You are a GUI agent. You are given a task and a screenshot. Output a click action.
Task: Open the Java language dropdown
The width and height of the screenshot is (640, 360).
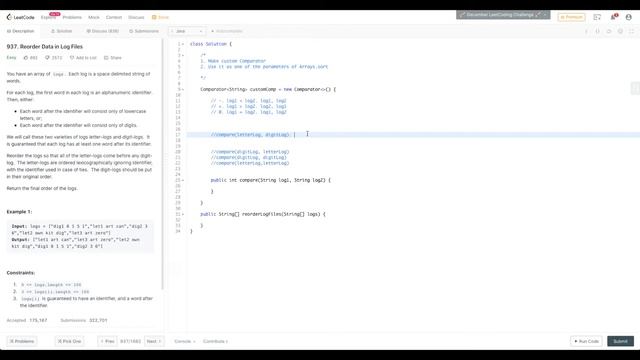[187, 31]
